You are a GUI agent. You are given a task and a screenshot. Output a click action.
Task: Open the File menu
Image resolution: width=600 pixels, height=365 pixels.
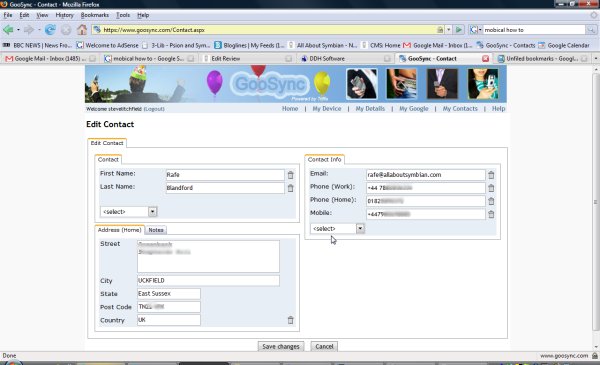[8, 15]
